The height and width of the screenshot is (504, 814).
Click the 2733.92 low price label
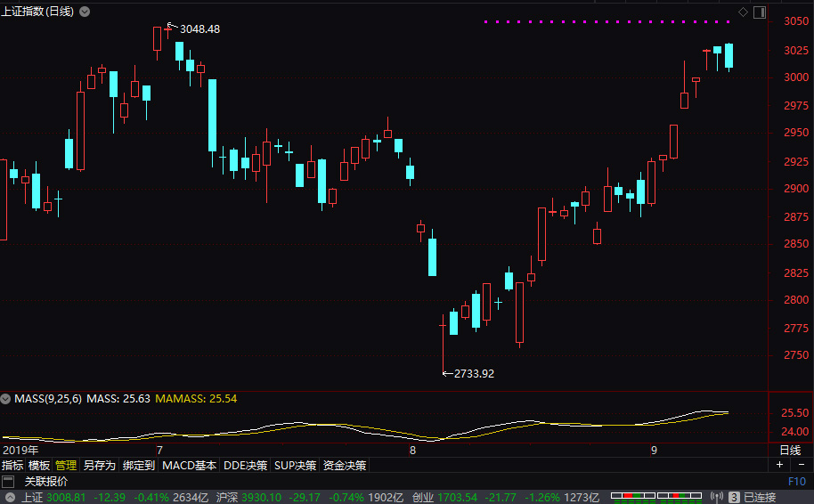click(474, 374)
